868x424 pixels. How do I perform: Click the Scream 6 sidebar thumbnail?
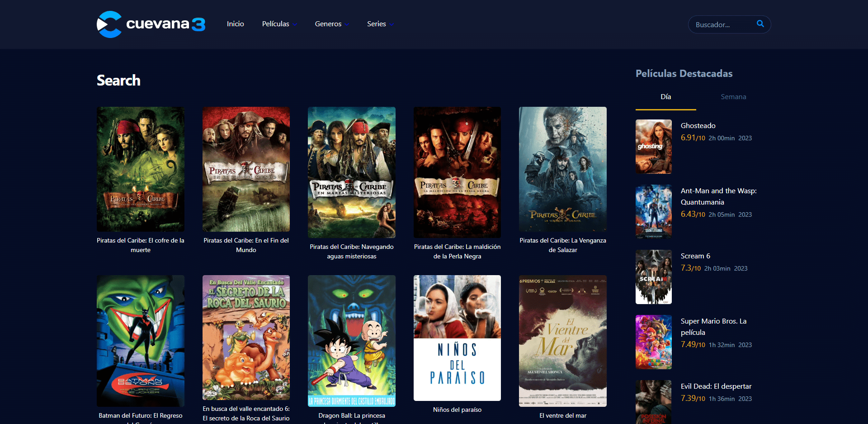pyautogui.click(x=654, y=277)
